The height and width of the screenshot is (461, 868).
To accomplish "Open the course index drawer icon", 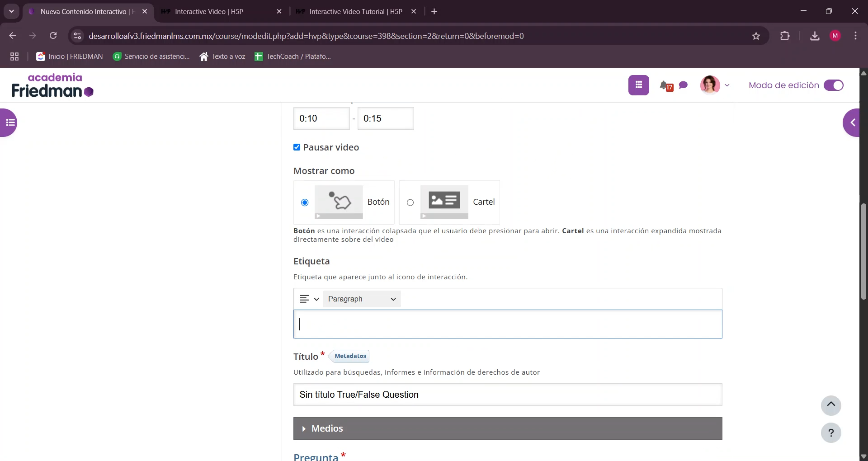I will click(9, 122).
